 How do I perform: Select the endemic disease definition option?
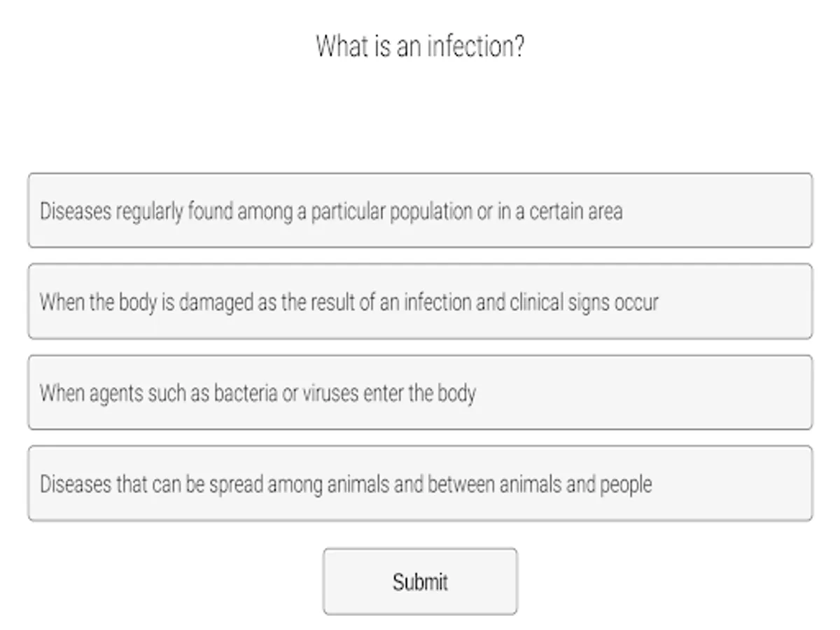click(420, 211)
